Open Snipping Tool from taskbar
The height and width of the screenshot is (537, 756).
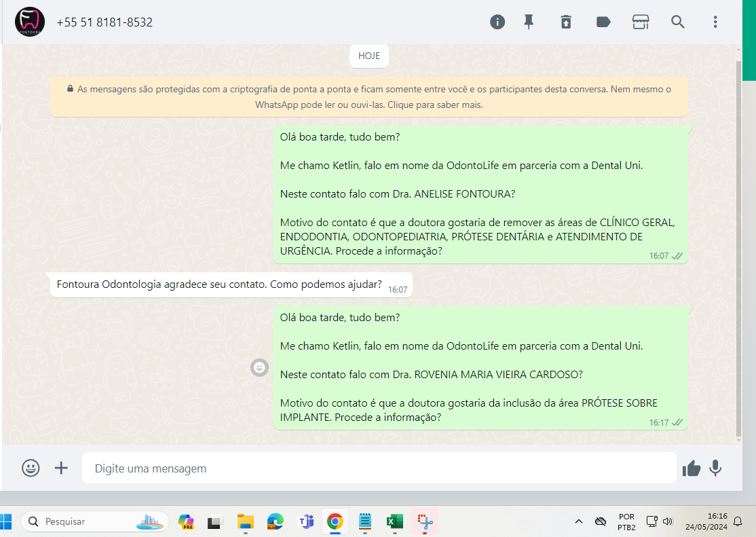coord(425,521)
